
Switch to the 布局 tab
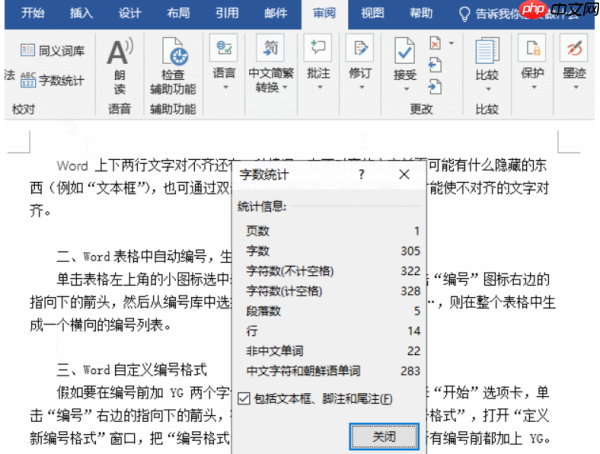[178, 13]
